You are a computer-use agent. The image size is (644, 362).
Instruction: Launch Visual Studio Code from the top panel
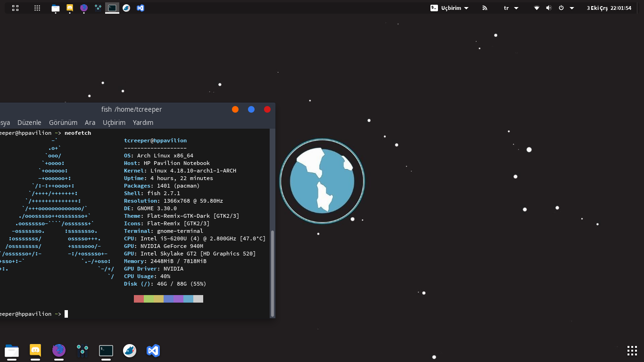140,8
